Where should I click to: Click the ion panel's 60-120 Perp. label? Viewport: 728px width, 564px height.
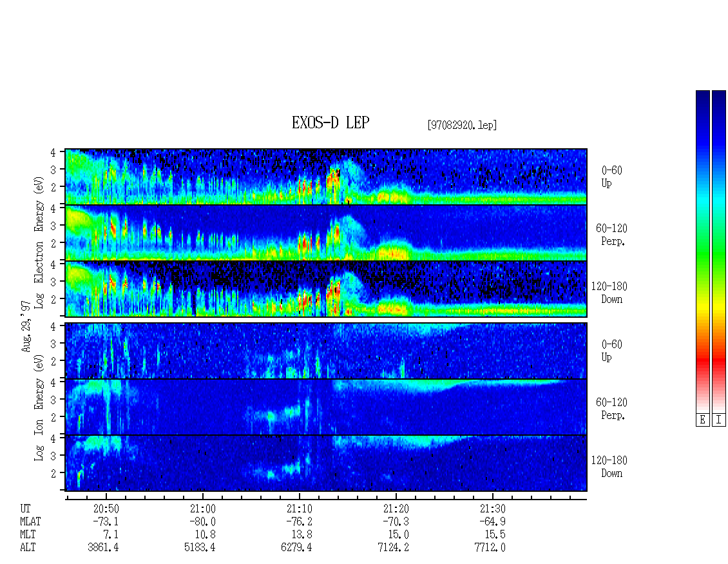611,409
